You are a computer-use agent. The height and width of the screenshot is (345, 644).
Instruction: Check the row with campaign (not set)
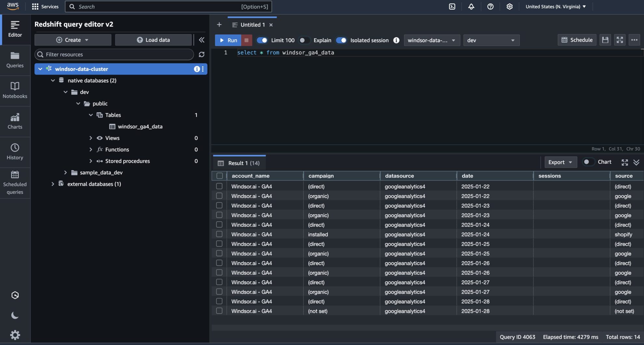click(219, 311)
